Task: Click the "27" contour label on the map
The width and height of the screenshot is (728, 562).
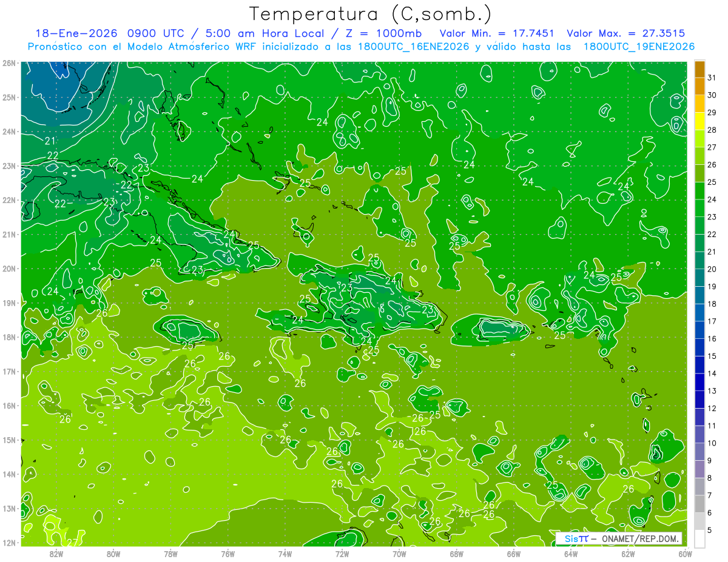Action: [72, 543]
